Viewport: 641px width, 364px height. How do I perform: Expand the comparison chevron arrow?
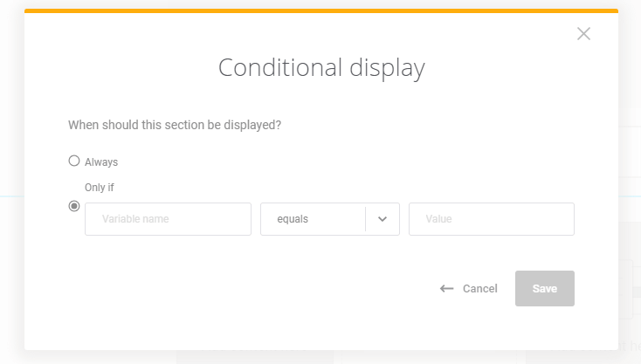click(383, 219)
